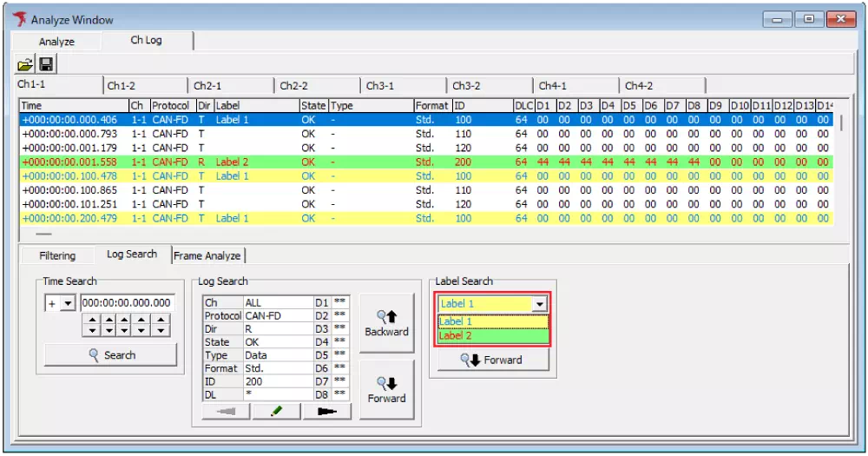Click the open file folder icon
The height and width of the screenshot is (456, 868).
click(x=25, y=64)
